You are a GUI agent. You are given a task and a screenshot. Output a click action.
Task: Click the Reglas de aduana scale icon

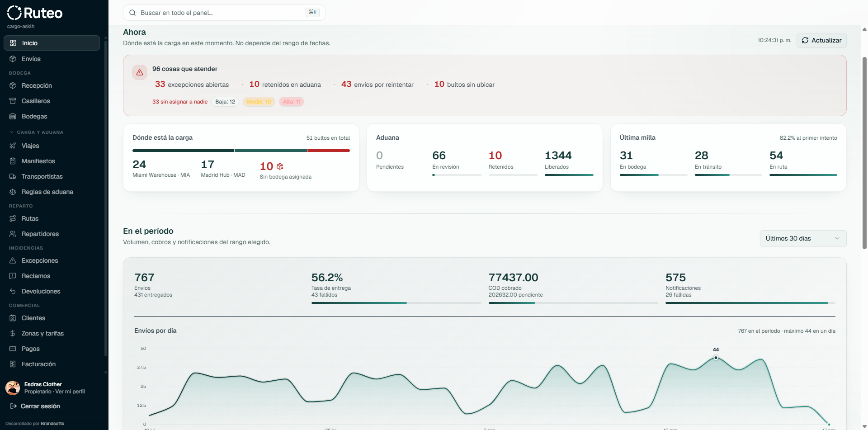pos(13,192)
